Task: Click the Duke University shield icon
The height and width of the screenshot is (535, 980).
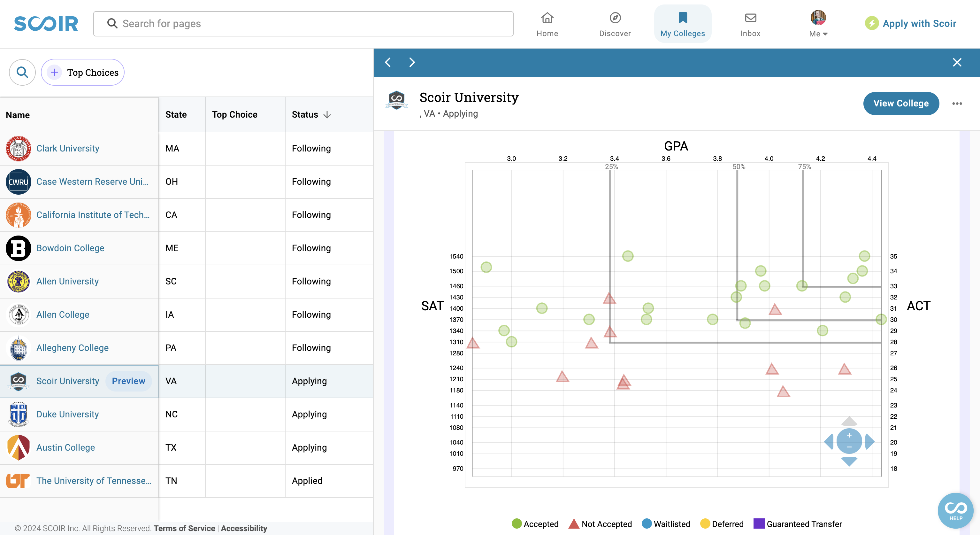Action: click(x=18, y=414)
